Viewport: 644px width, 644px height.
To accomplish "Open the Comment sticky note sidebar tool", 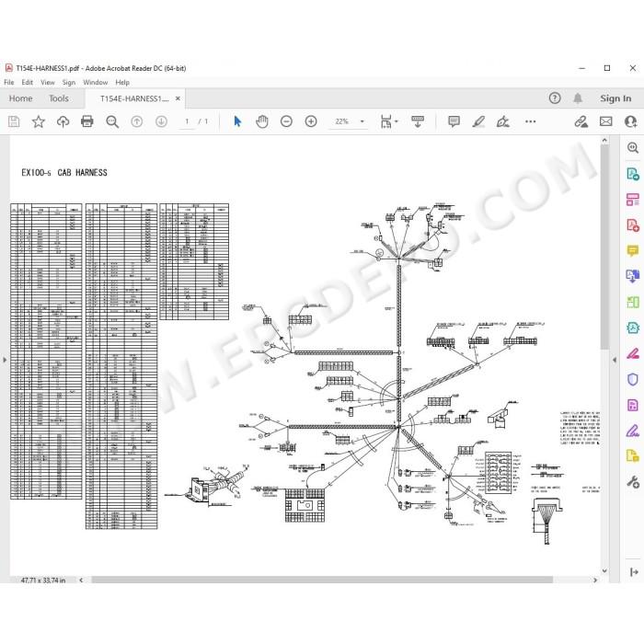I will (633, 250).
